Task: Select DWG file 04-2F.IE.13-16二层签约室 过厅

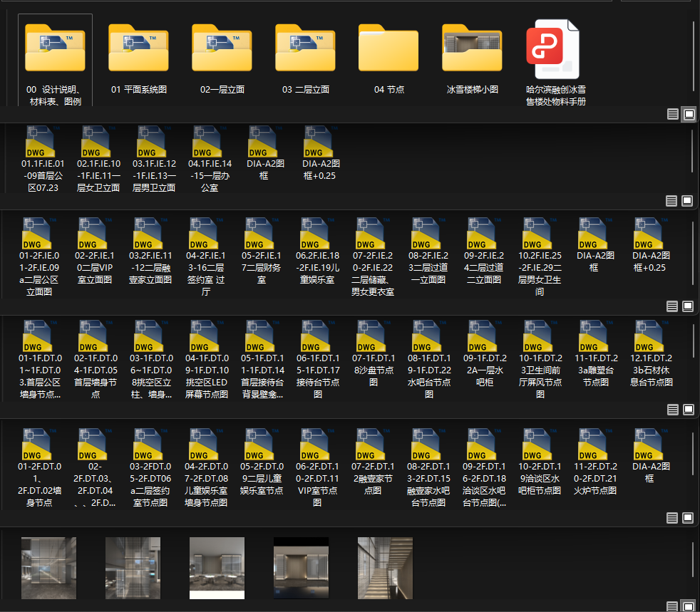Action: pos(206,257)
